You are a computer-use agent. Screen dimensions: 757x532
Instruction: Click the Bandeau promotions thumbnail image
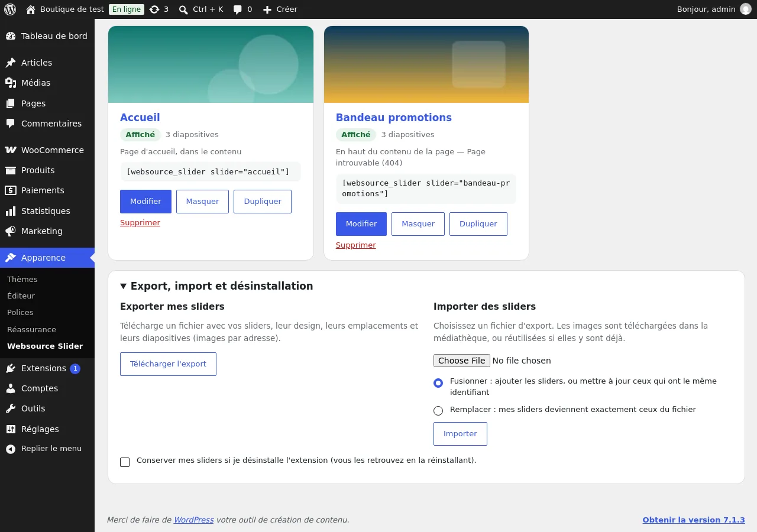point(426,64)
